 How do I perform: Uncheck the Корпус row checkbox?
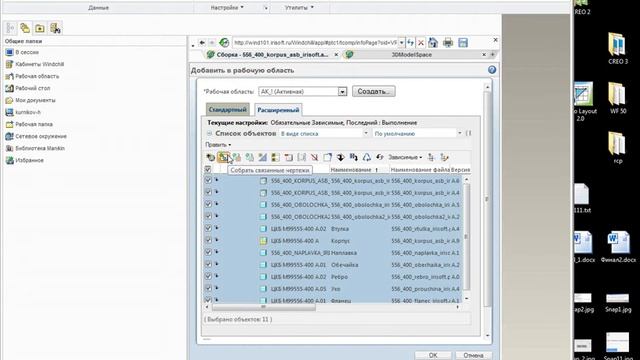pos(208,240)
